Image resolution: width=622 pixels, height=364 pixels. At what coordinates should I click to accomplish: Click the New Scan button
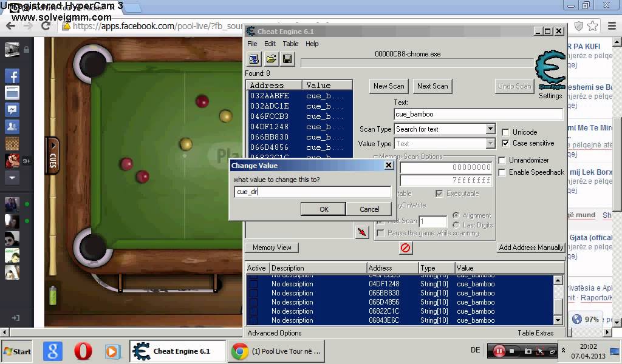(x=389, y=86)
